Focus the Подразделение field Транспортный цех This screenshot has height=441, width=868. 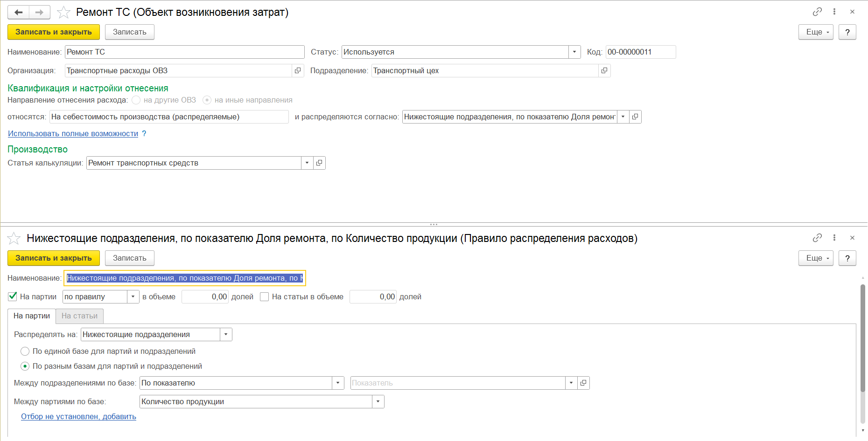click(485, 70)
